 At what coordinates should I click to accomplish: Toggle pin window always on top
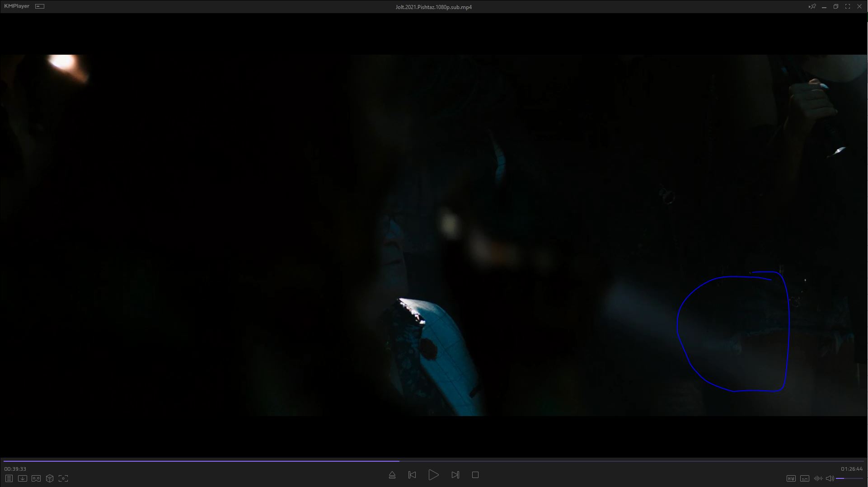812,7
